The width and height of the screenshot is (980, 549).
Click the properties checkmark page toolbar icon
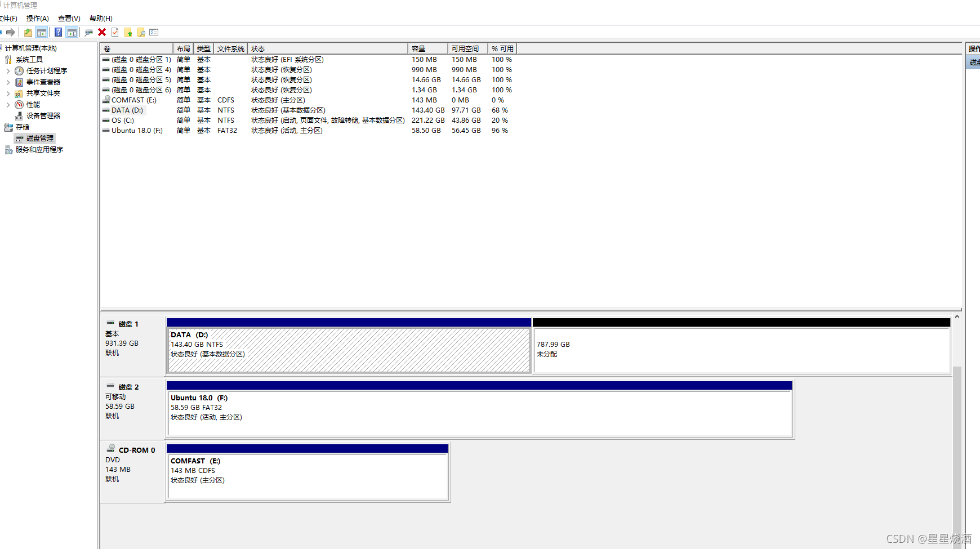pos(115,32)
